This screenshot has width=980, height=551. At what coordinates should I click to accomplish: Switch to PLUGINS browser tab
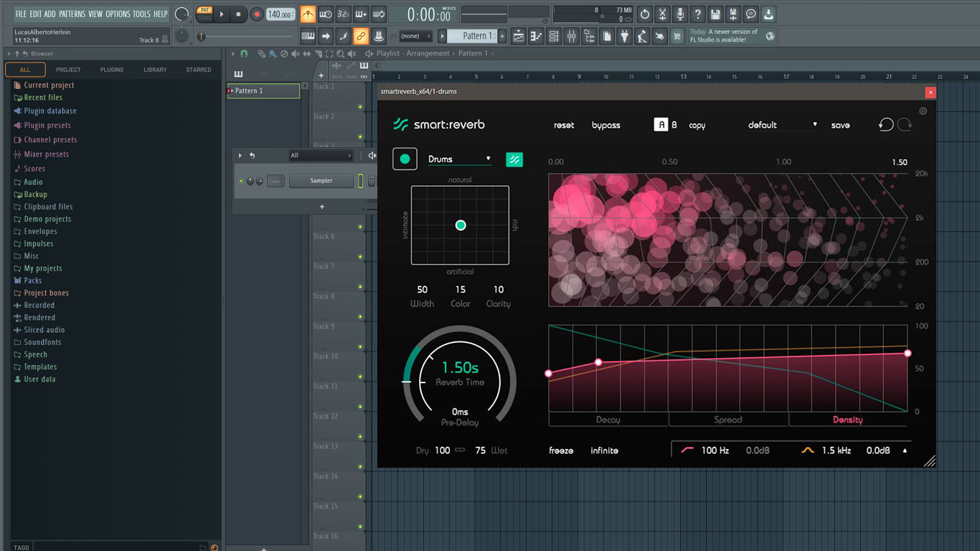tap(112, 70)
